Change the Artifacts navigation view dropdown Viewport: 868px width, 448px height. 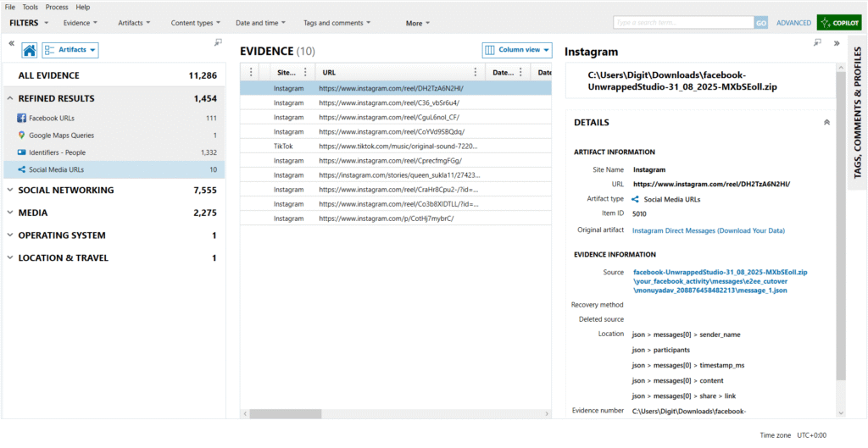click(x=70, y=50)
